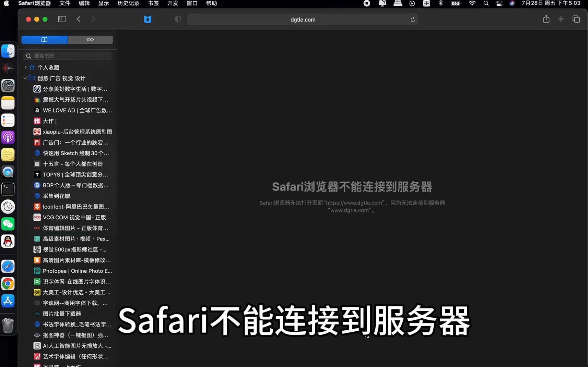The width and height of the screenshot is (588, 367).
Task: Open QQ penguin in the Dock
Action: point(8,241)
